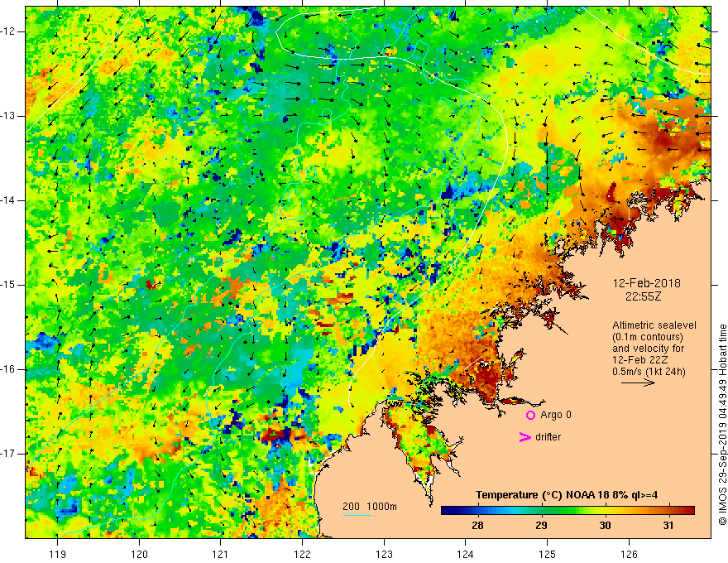Click the 'Argo 0' legend label

[556, 415]
